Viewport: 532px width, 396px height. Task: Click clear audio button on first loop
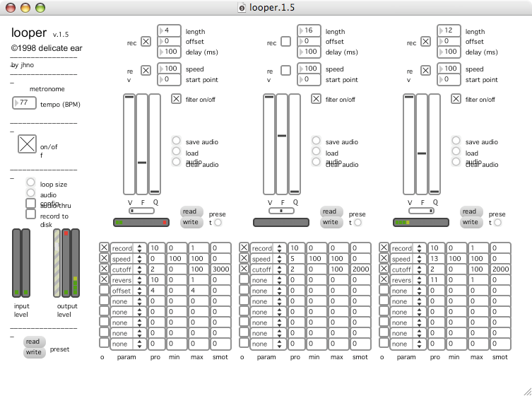pyautogui.click(x=176, y=162)
